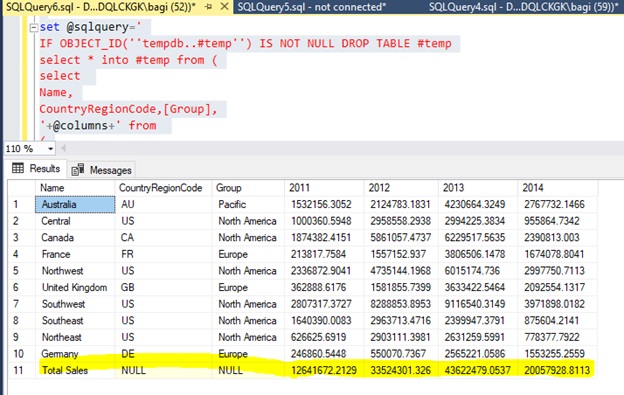Select the 5861057.4737 value cell
This screenshot has height=395, width=624.
(x=401, y=238)
